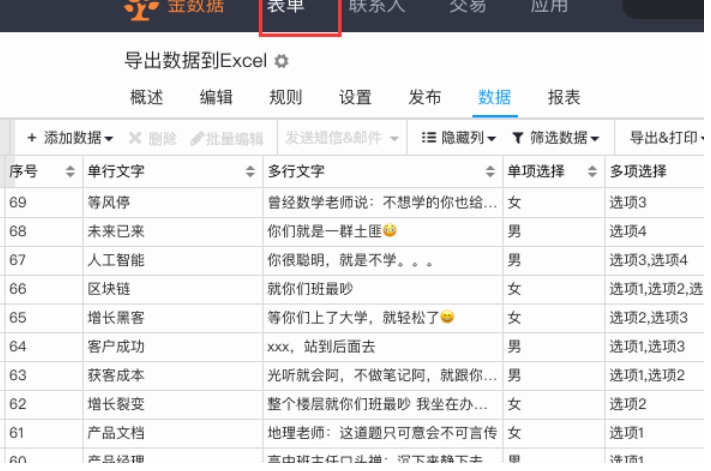
Task: Click the 金数据 brand name link
Action: tap(196, 6)
